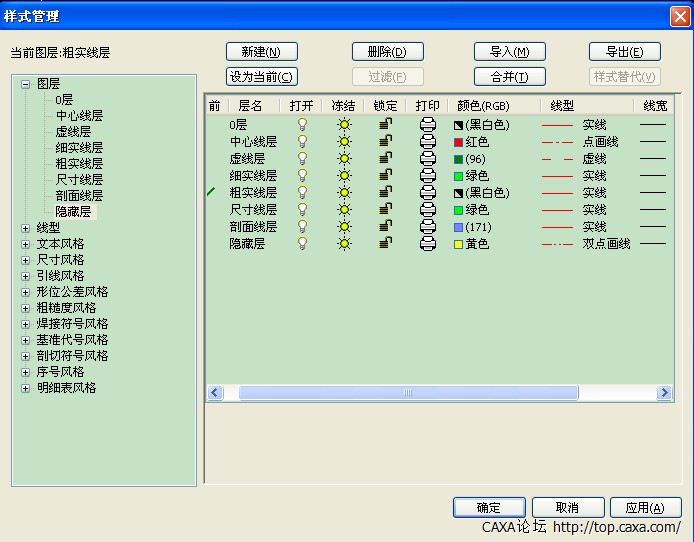
Task: Collapse the 图层 tree node
Action: pos(26,84)
